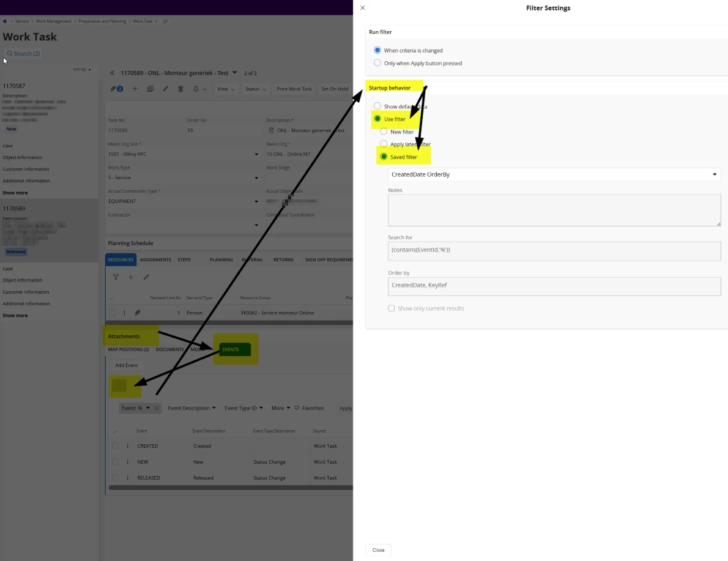Image resolution: width=728 pixels, height=561 pixels.
Task: Click the Favorites heart icon
Action: coord(297,408)
